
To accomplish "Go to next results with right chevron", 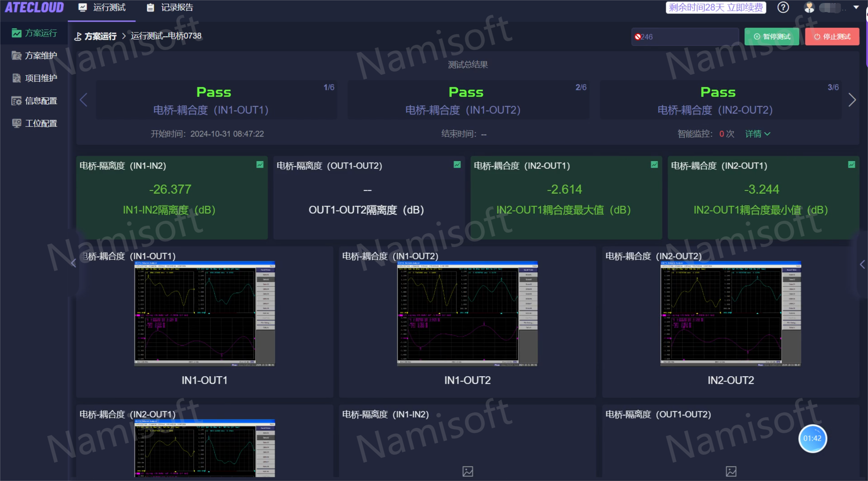I will point(852,100).
